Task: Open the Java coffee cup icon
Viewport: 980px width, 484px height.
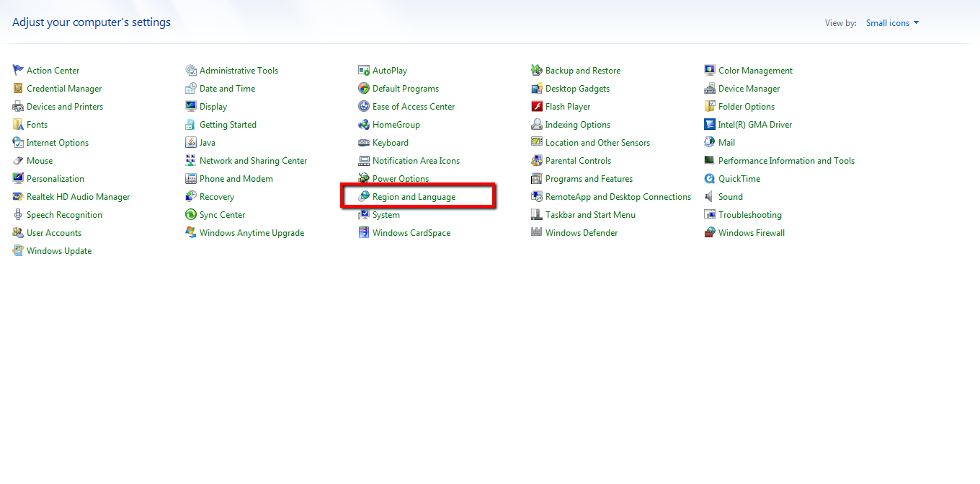Action: click(x=191, y=142)
